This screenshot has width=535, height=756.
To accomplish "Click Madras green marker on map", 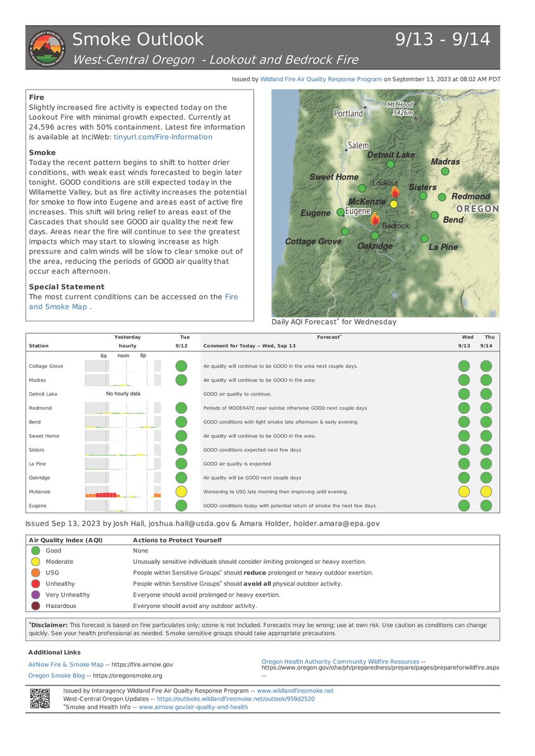I will tap(445, 171).
